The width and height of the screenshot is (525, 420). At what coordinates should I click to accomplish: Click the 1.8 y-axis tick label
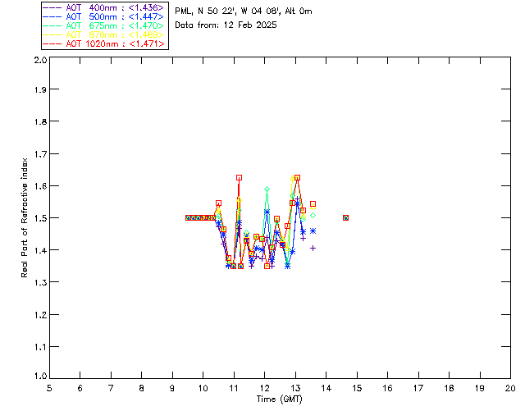coord(40,121)
